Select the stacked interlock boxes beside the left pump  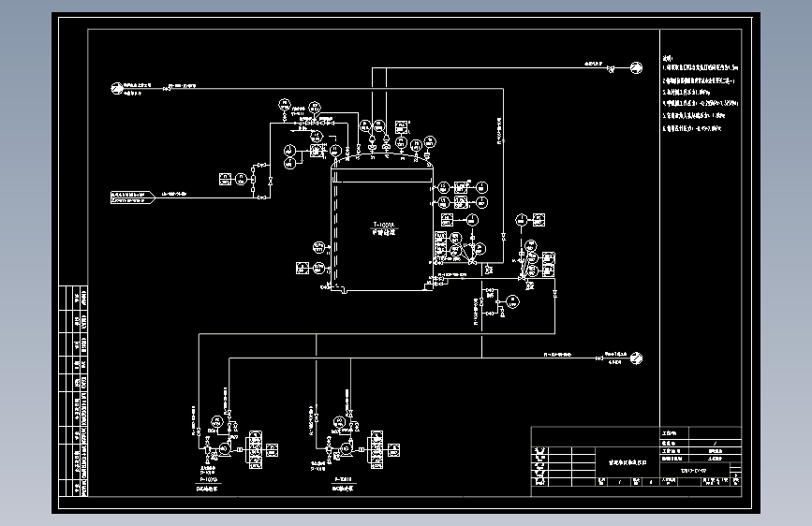click(256, 450)
